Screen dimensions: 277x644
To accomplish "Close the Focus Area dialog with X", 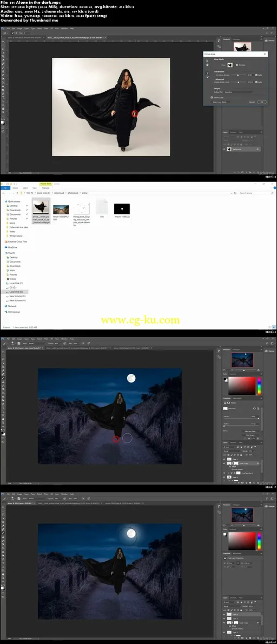I will 265,54.
